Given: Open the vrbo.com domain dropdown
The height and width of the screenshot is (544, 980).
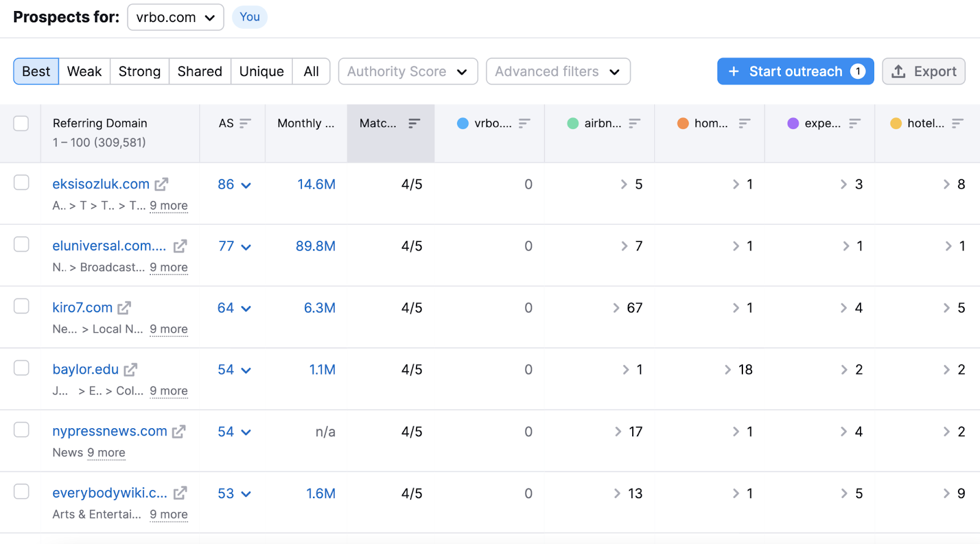Looking at the screenshot, I should (176, 17).
